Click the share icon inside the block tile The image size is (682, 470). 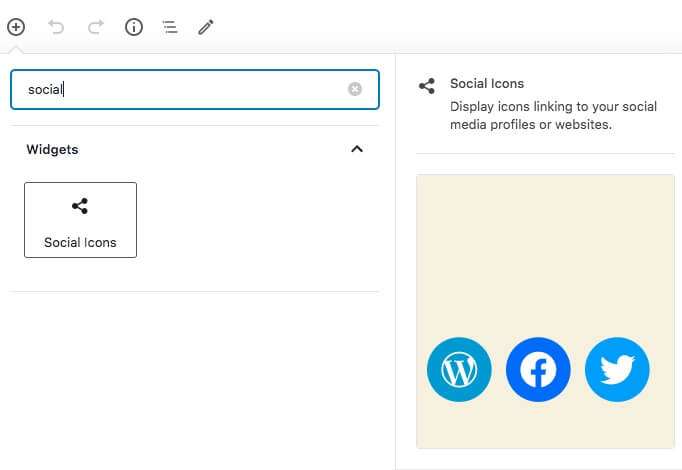[80, 206]
